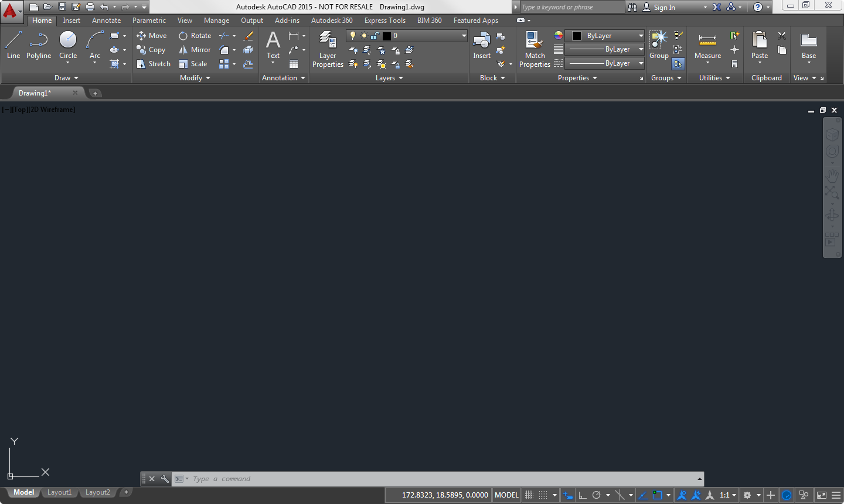Enable ortho mode in the status bar
The height and width of the screenshot is (504, 844).
tap(582, 495)
